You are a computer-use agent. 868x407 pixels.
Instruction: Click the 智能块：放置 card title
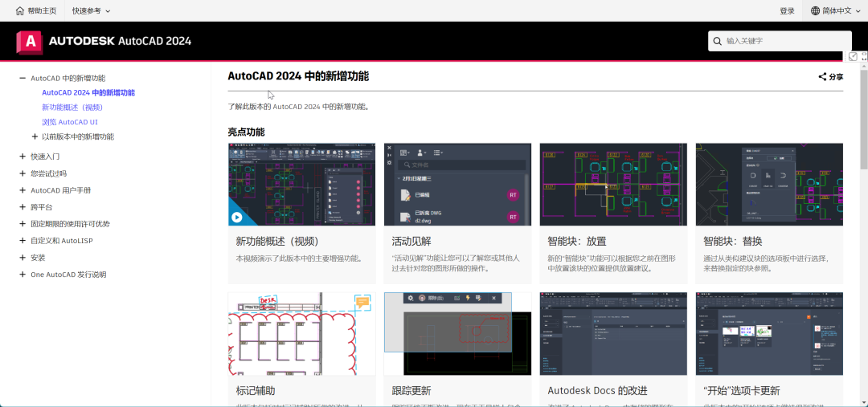pos(577,242)
